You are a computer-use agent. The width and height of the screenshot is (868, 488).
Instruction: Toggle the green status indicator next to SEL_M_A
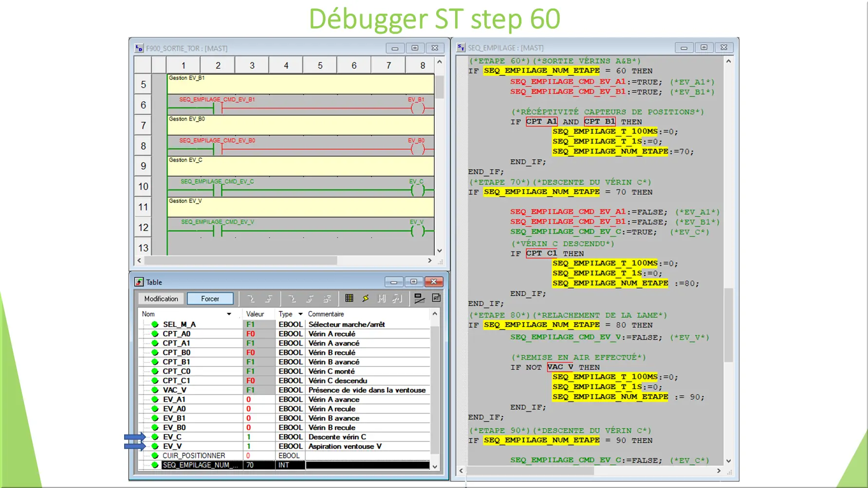coord(155,324)
